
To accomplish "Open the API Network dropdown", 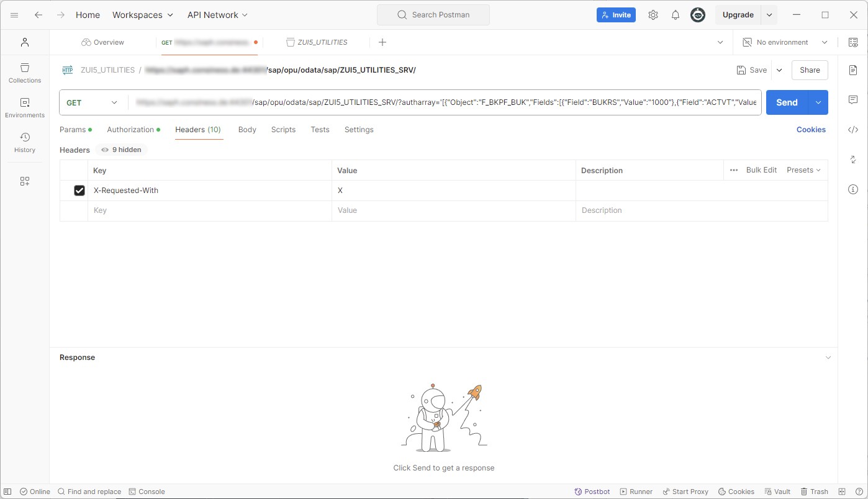I will (217, 15).
